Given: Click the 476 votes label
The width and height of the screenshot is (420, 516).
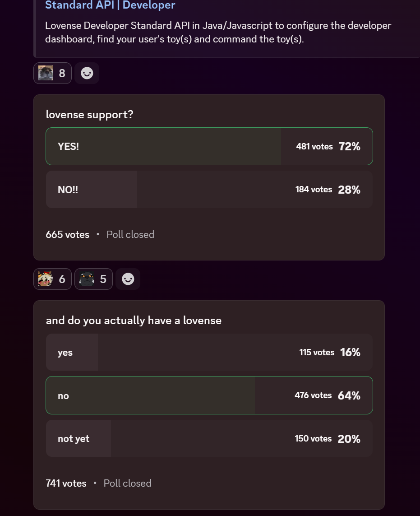Looking at the screenshot, I should pyautogui.click(x=313, y=395).
